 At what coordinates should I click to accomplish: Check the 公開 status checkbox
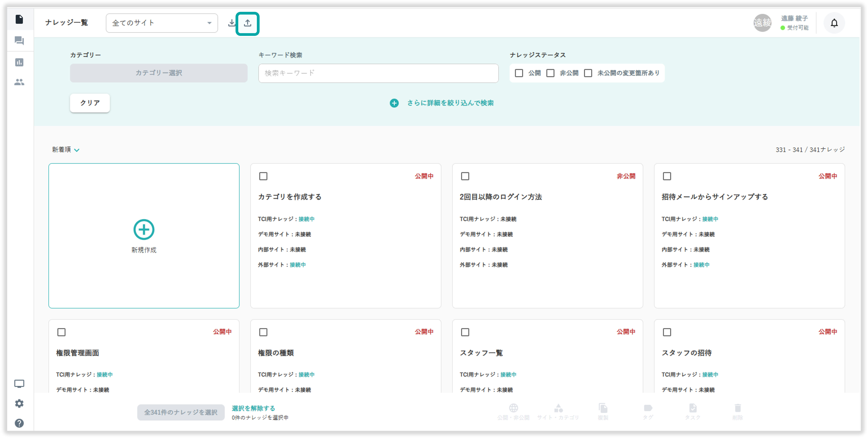[519, 73]
